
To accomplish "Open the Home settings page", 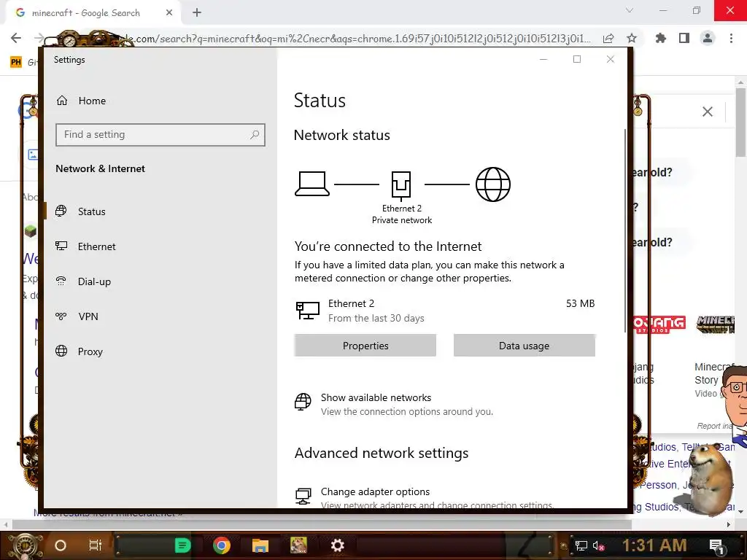I will [x=81, y=101].
